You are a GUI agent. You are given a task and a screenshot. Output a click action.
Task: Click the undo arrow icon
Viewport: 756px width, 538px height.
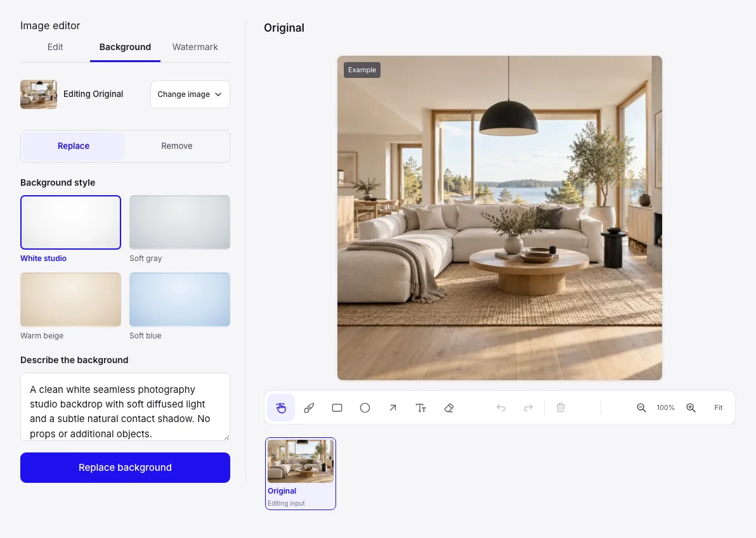[x=501, y=408]
